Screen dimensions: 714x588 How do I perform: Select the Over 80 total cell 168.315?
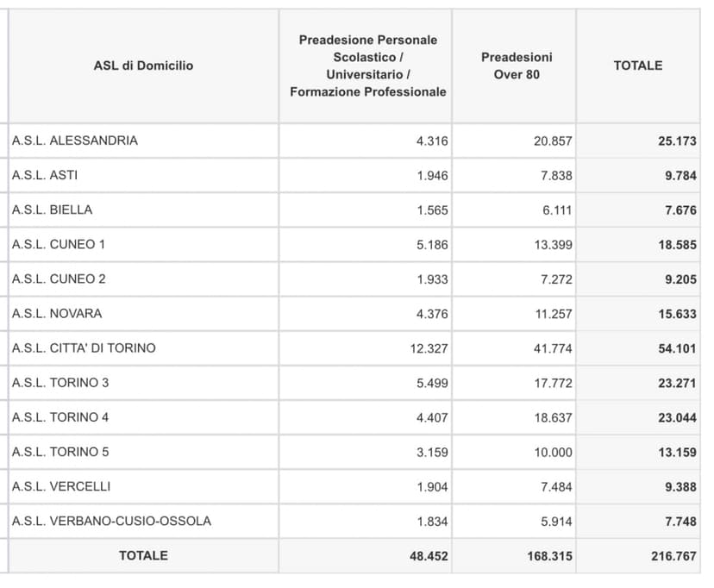pyautogui.click(x=549, y=556)
